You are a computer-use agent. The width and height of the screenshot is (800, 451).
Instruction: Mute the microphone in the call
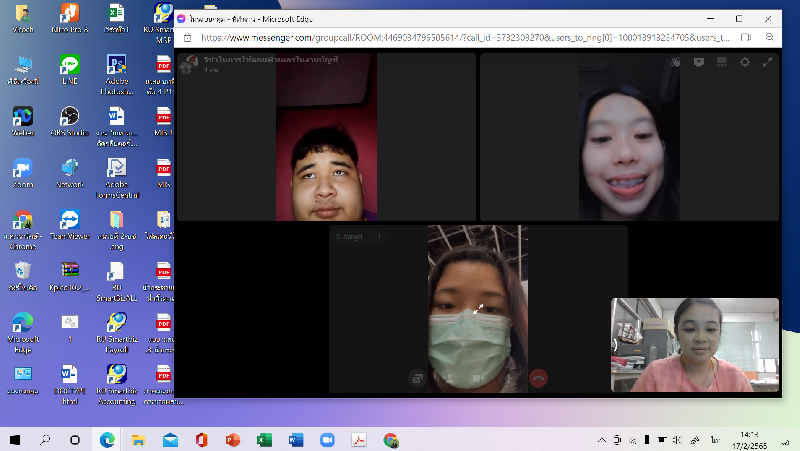pos(509,378)
